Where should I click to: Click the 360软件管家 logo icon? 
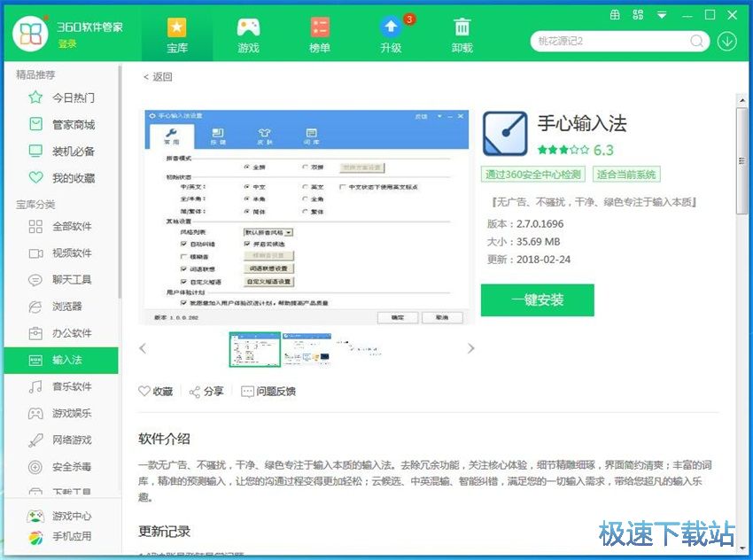[x=30, y=34]
